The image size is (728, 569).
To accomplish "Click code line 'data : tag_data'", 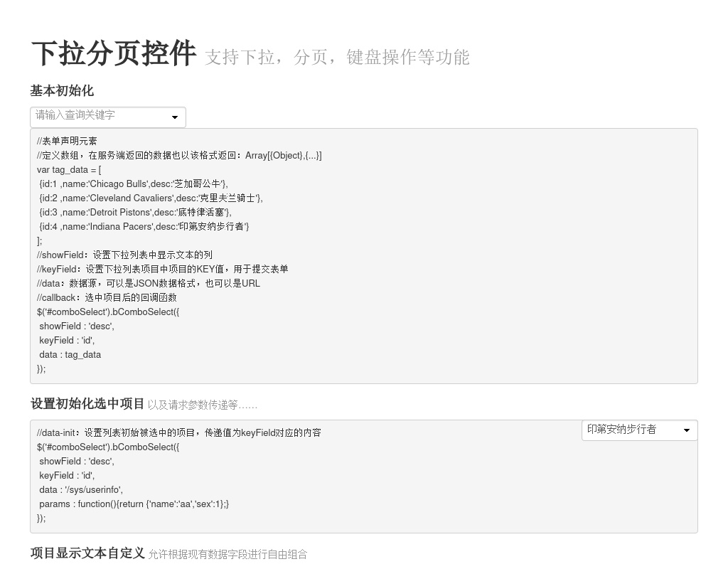I will (x=70, y=354).
